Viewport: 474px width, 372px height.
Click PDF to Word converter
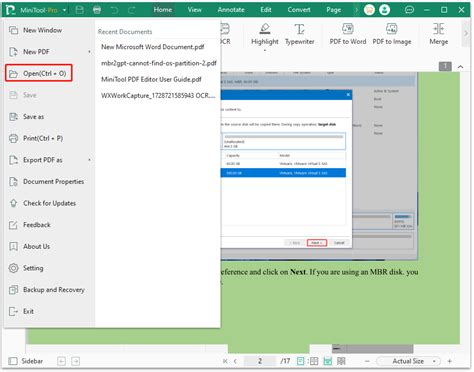click(x=348, y=34)
